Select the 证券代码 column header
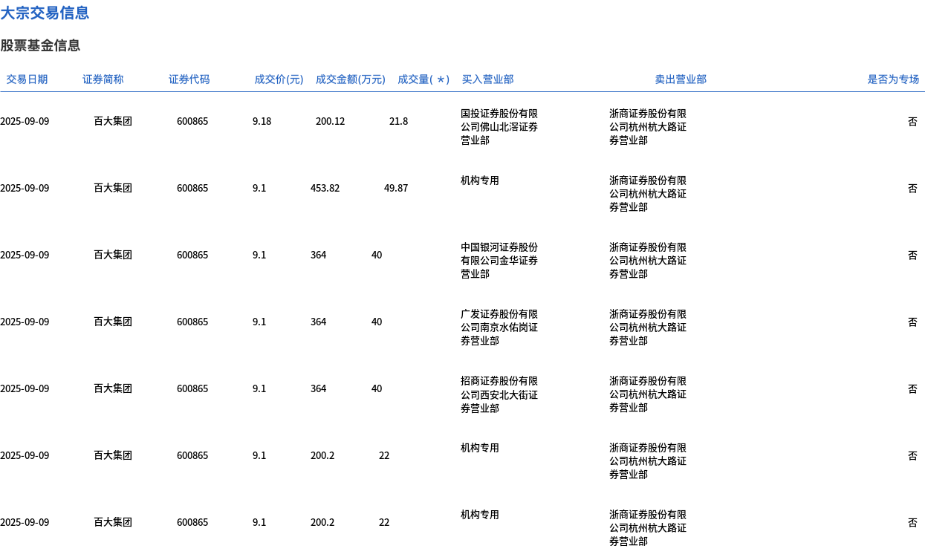The height and width of the screenshot is (560, 925). coord(189,79)
